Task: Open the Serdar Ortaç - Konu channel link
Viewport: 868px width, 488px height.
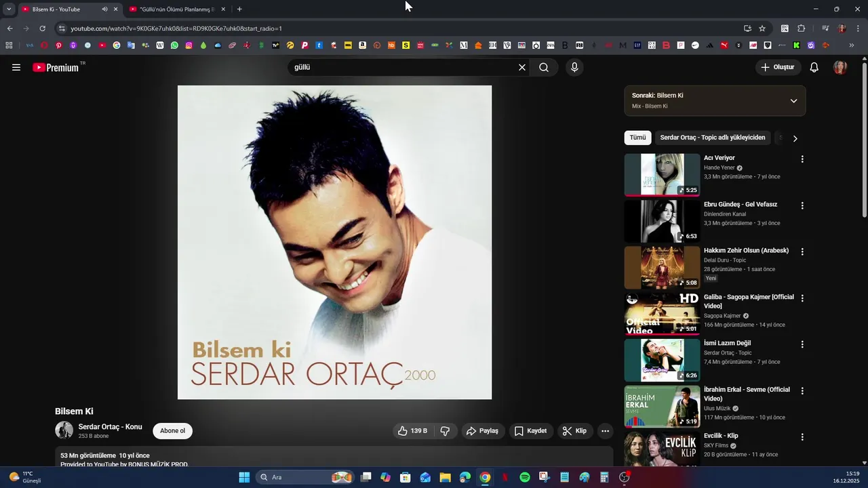Action: pyautogui.click(x=110, y=427)
